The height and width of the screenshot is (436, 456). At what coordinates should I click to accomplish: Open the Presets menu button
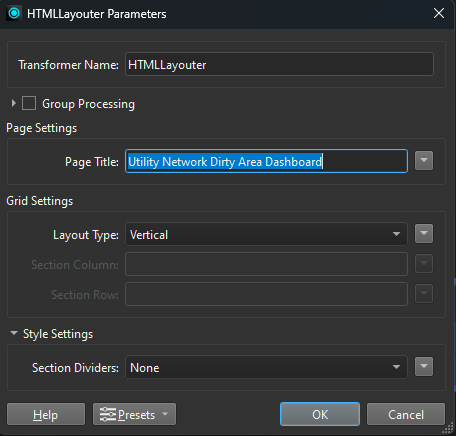click(x=134, y=414)
